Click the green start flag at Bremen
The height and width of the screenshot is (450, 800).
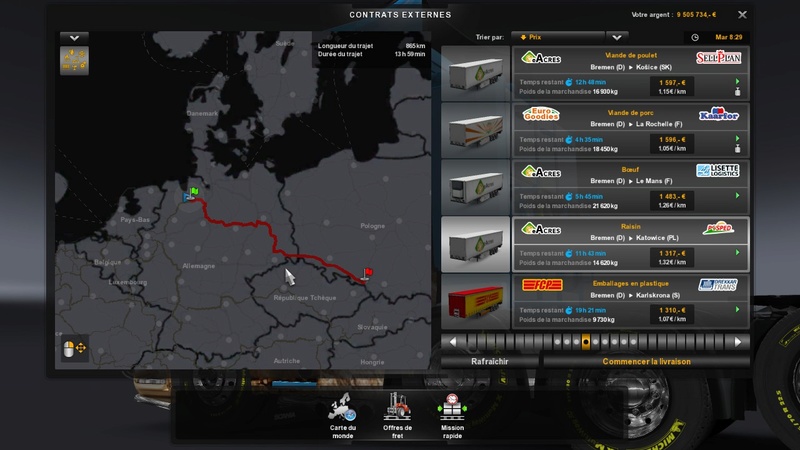194,192
